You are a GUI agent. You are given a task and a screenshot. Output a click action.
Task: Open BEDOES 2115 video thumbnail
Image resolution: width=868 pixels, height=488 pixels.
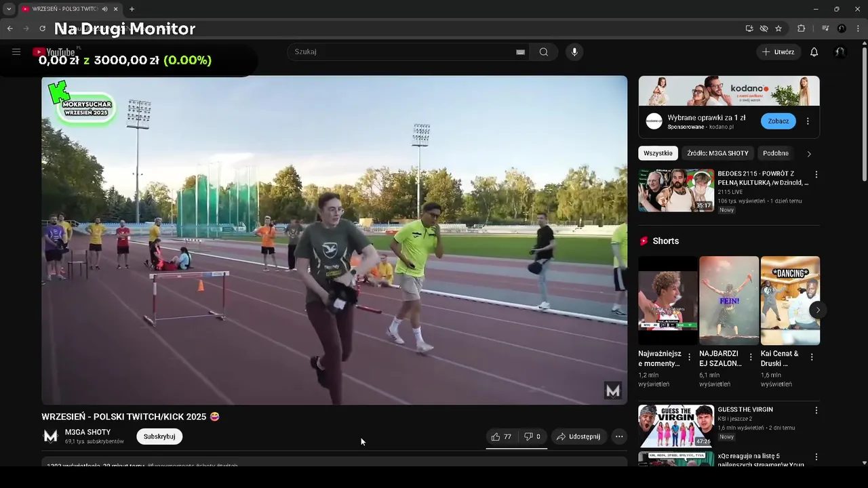676,190
